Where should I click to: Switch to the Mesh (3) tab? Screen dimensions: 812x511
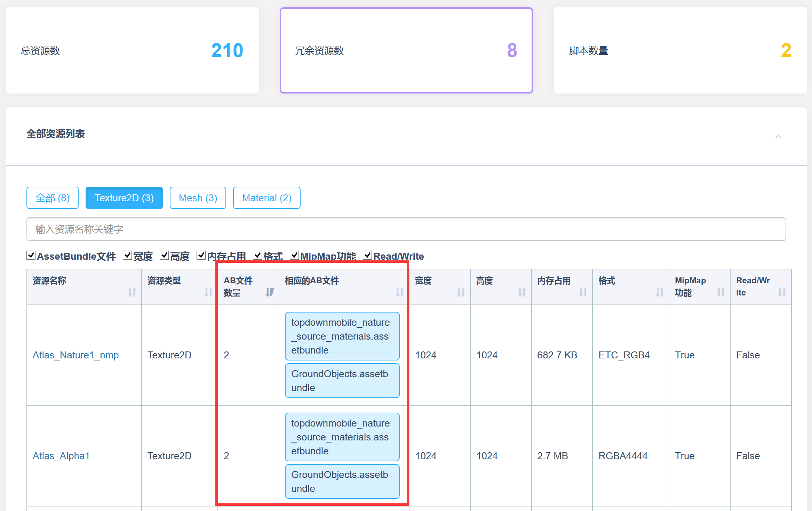tap(198, 197)
